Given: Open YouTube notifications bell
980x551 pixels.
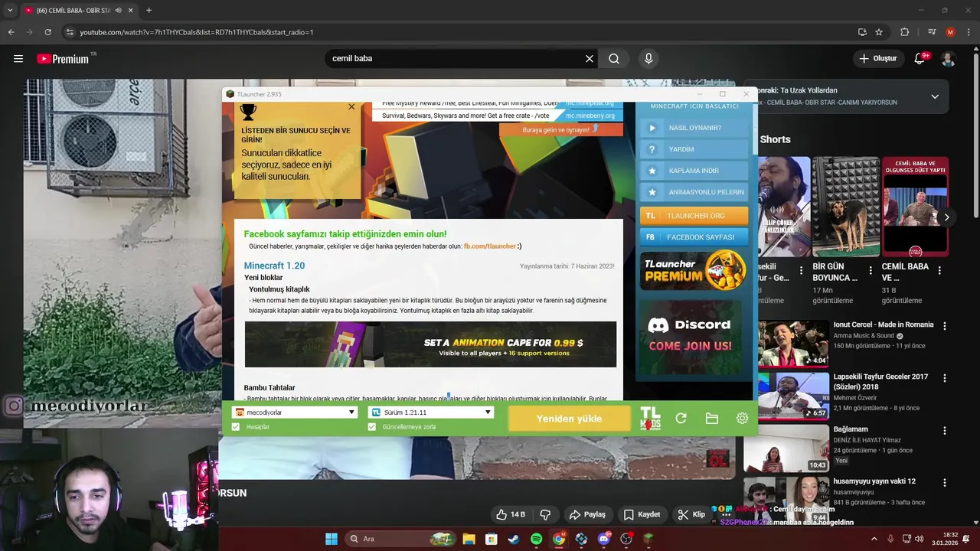Looking at the screenshot, I should click(920, 58).
